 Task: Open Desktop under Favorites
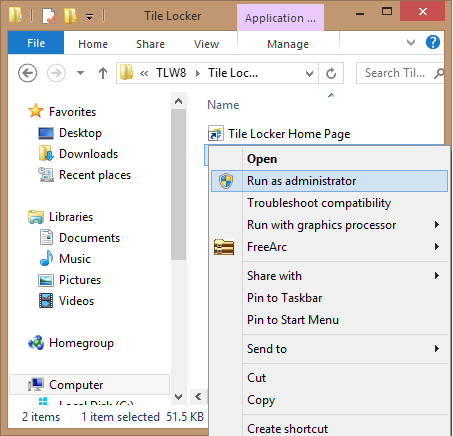80,133
